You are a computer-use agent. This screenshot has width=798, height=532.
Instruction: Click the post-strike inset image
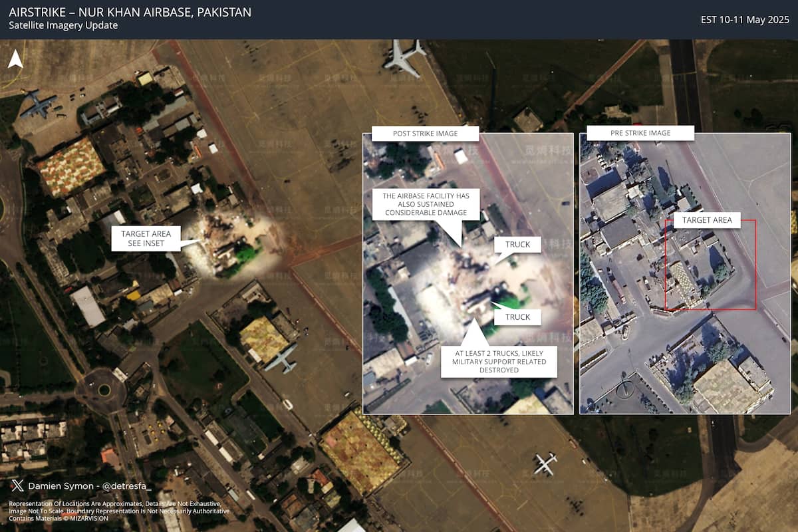(467, 273)
